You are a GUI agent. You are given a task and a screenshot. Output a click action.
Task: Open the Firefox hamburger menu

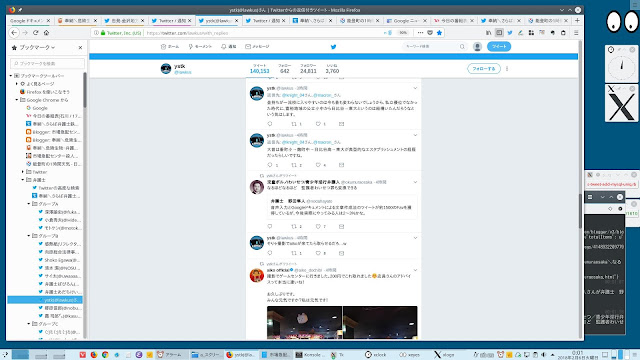576,33
